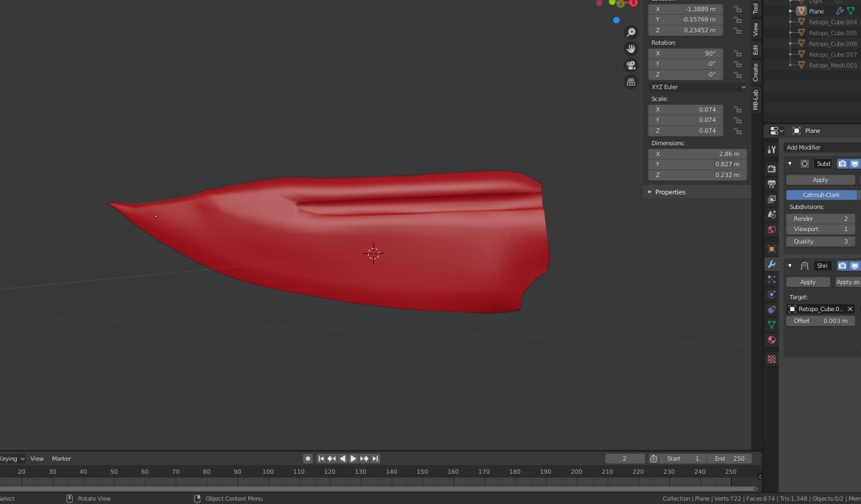Viewport: 861px width, 504px height.
Task: Click the blue negative Z axis gizmo dot
Action: (616, 20)
